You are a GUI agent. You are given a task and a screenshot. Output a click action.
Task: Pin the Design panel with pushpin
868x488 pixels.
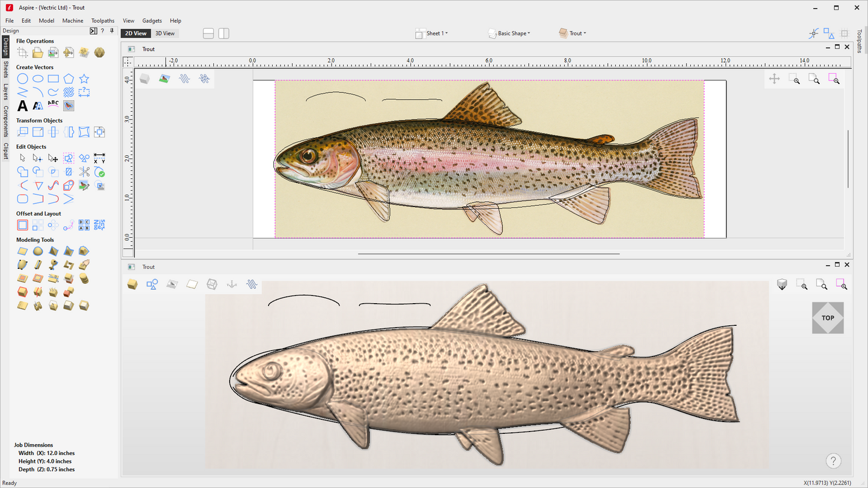click(112, 31)
